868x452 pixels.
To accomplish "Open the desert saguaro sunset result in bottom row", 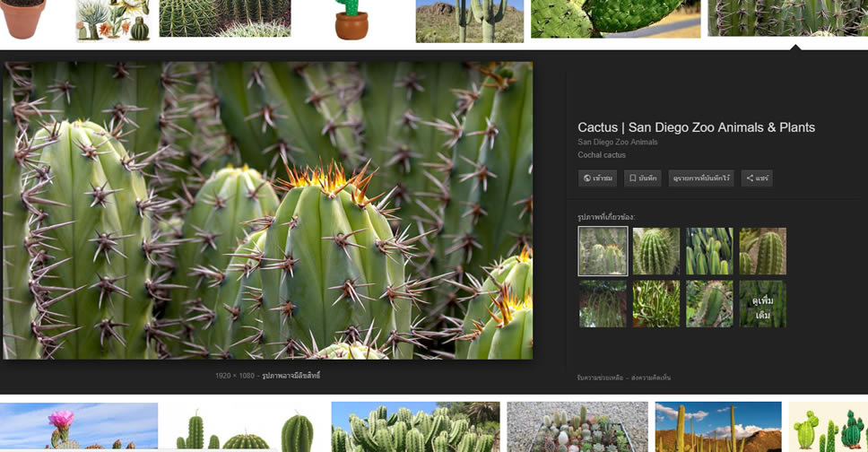I will 717,427.
